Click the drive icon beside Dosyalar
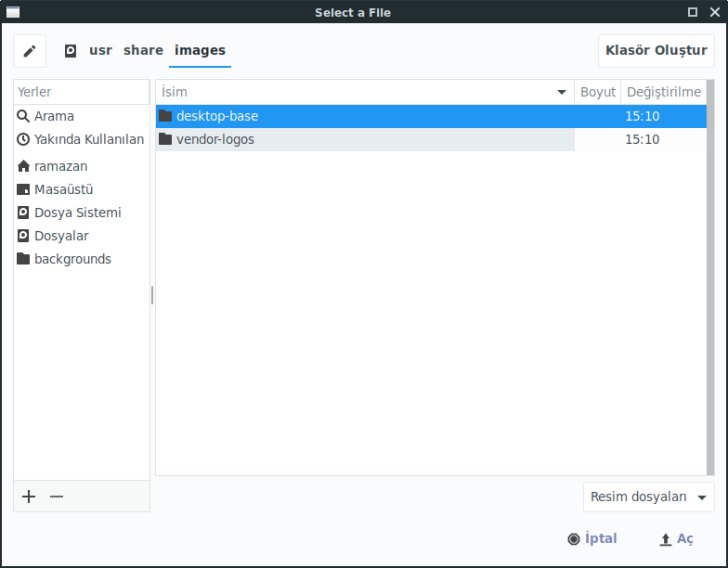This screenshot has width=728, height=568. [23, 236]
